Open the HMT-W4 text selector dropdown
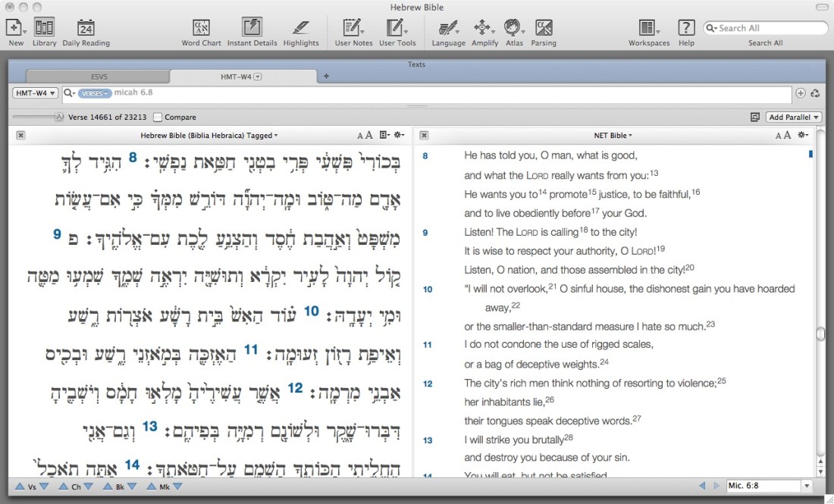 point(34,93)
